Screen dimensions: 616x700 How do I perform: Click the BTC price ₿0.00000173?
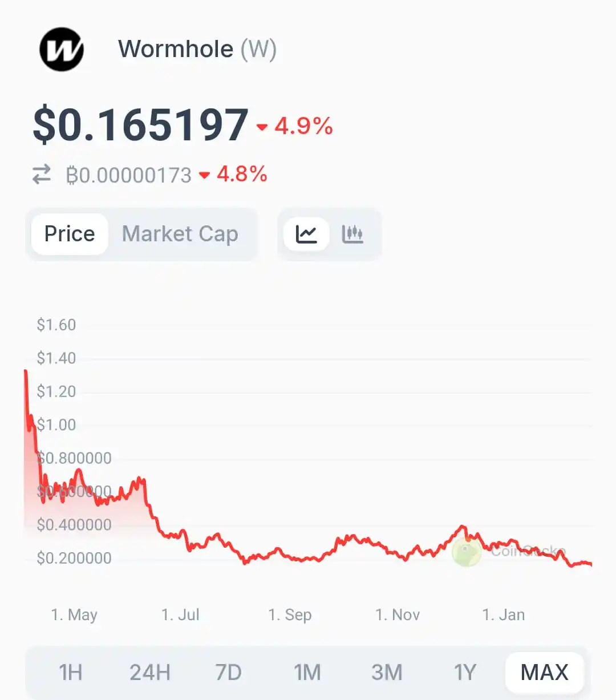[x=129, y=175]
